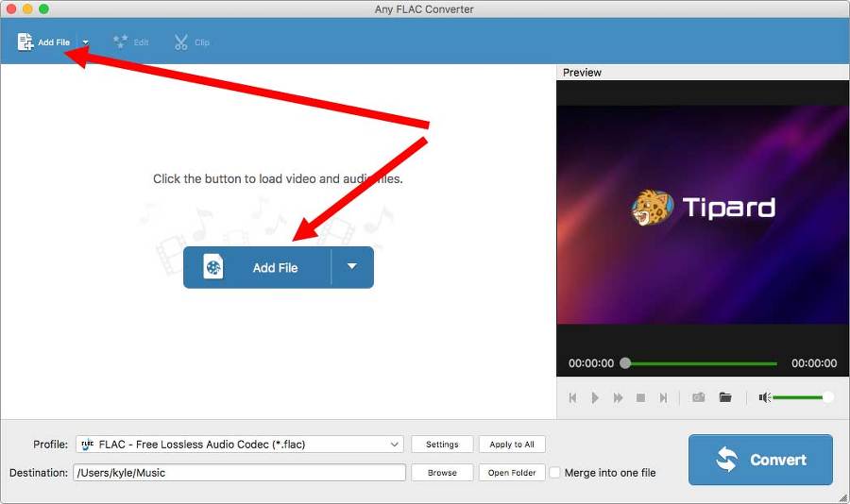Click the Open Folder button
This screenshot has height=504, width=850.
tap(512, 473)
